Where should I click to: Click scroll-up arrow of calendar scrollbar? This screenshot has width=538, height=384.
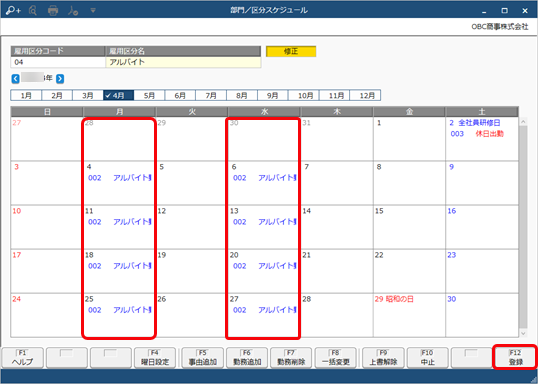(523, 121)
